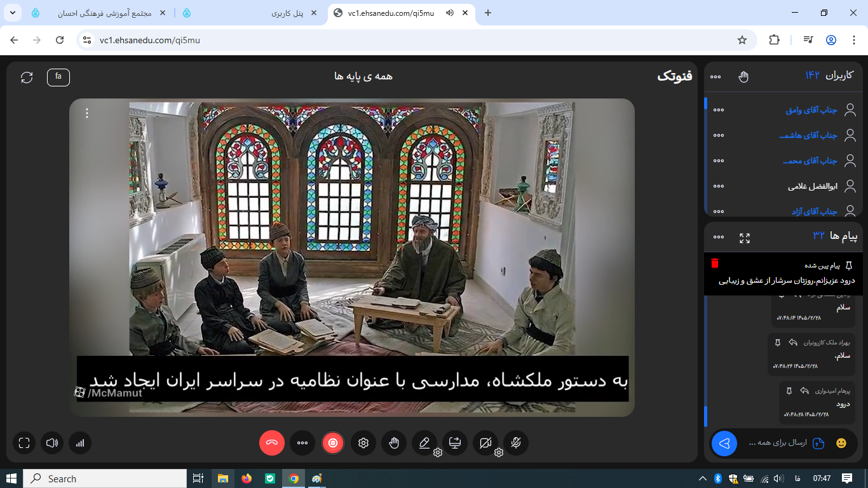Viewport: 868px width, 488px height.
Task: Raise hand using the bottom toolbar hand icon
Action: pyautogui.click(x=394, y=443)
